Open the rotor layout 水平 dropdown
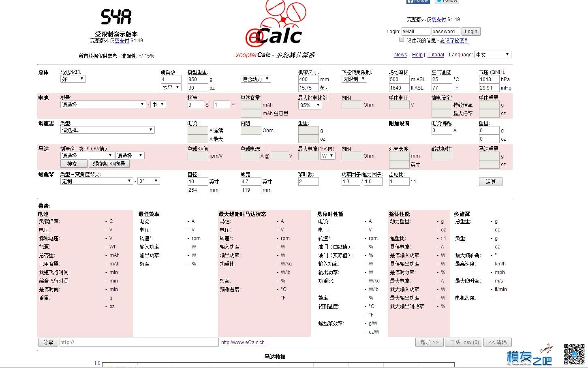Image resolution: width=588 pixels, height=368 pixels. click(171, 88)
